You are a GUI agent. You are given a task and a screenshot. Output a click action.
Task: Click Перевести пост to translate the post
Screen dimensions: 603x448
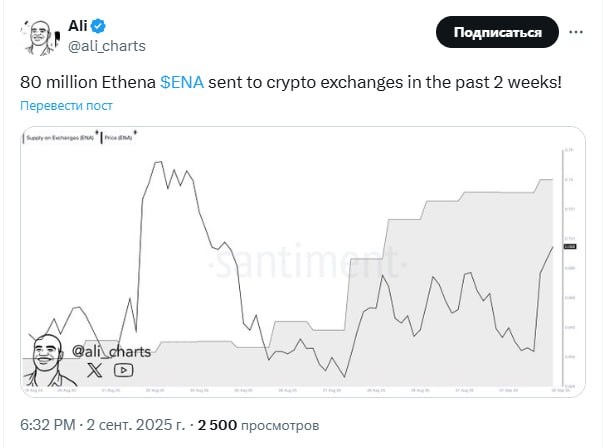coord(66,105)
